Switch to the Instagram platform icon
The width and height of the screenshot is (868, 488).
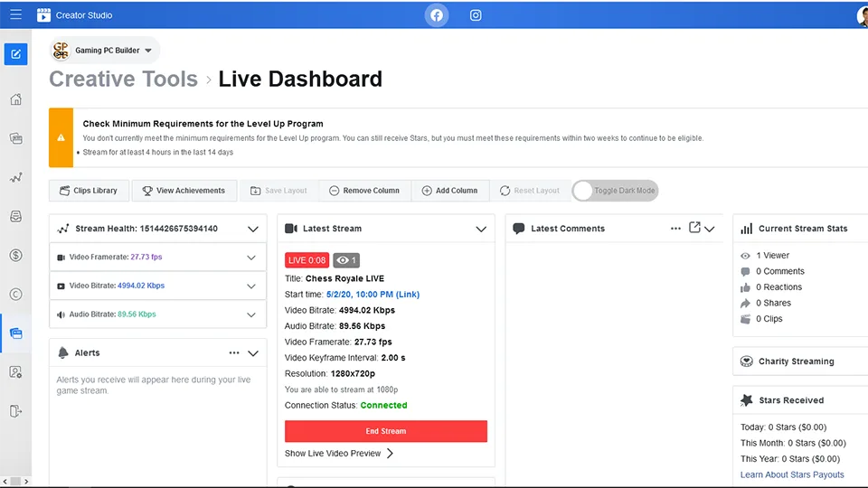[476, 15]
